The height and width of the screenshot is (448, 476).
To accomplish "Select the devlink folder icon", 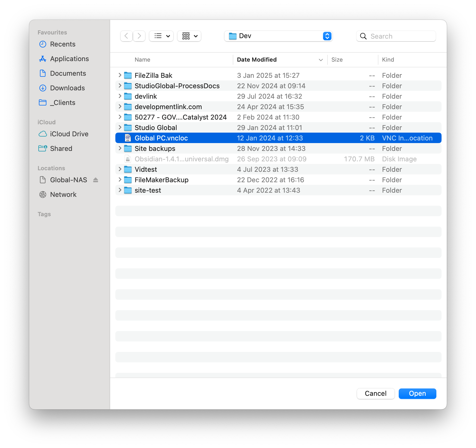I will pyautogui.click(x=128, y=96).
